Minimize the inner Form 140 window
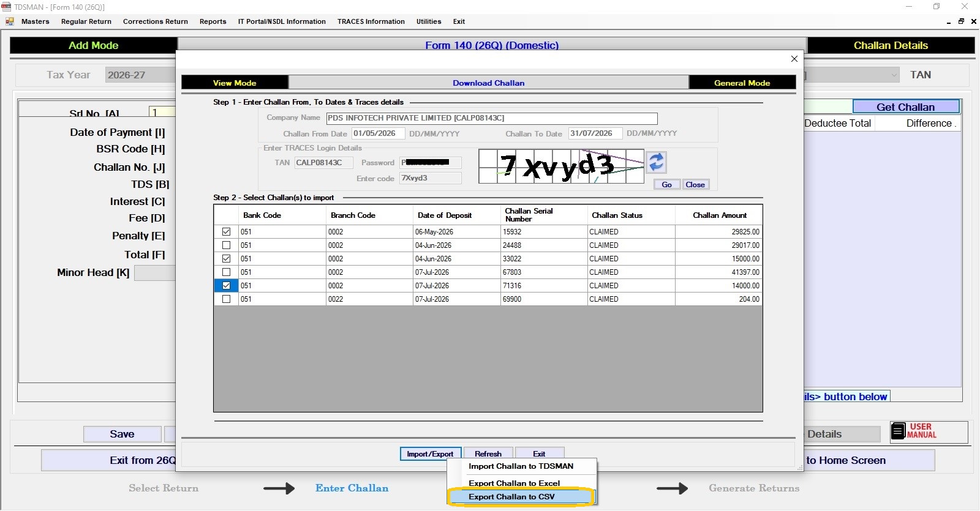 point(949,21)
